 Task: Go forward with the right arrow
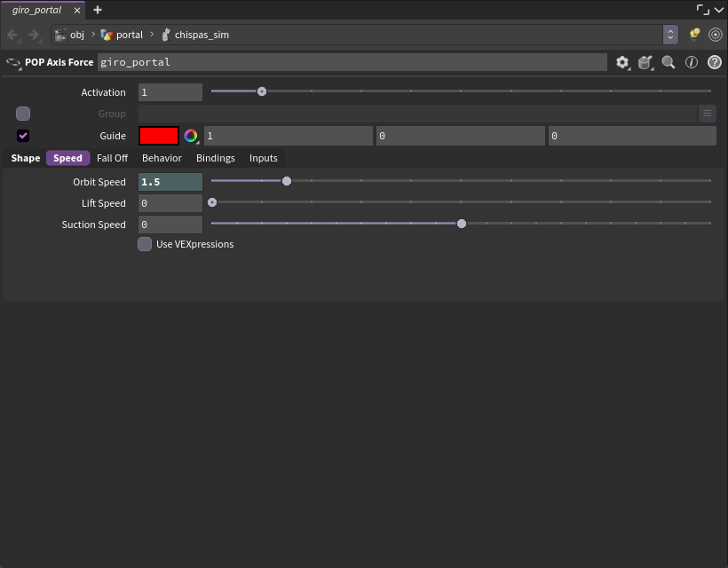[x=34, y=35]
